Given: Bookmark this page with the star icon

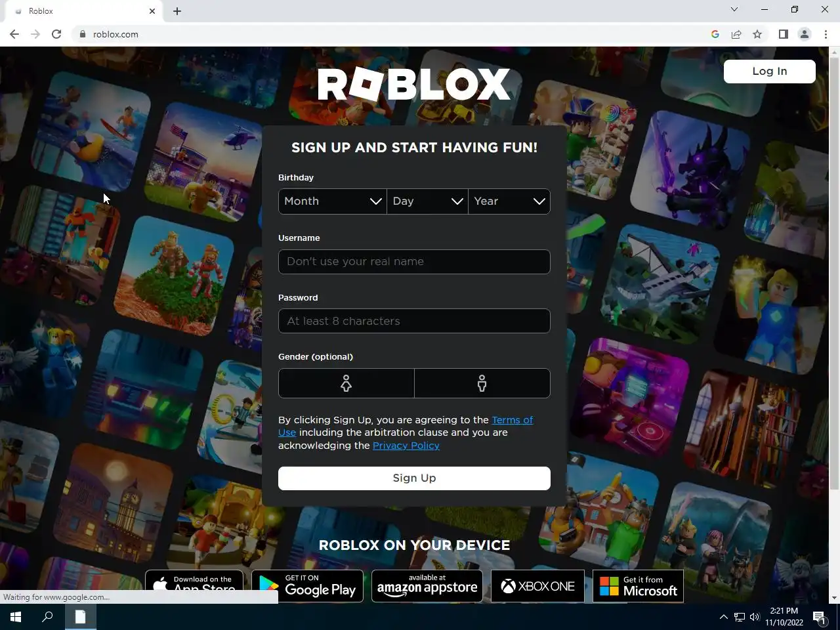Looking at the screenshot, I should (757, 34).
